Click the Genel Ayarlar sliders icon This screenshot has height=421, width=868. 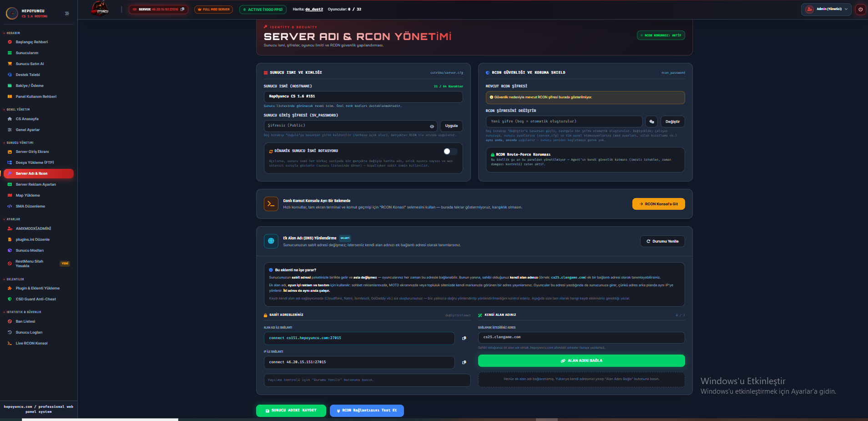10,130
